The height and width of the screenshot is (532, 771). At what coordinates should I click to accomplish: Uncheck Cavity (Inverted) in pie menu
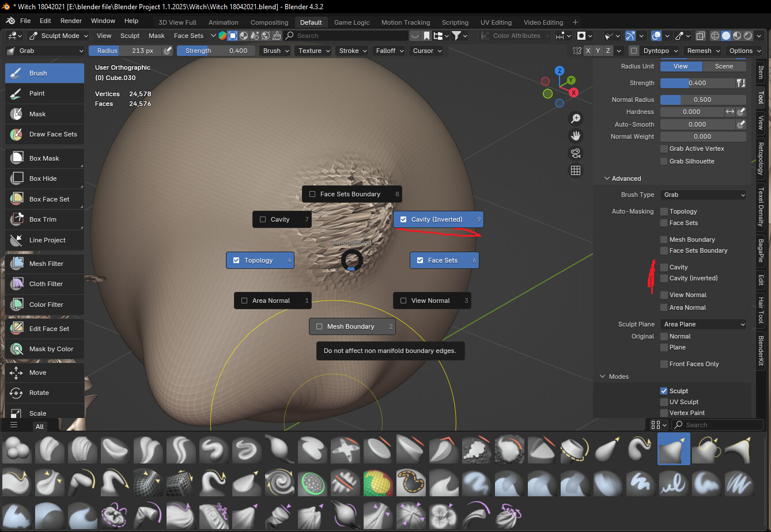(439, 219)
